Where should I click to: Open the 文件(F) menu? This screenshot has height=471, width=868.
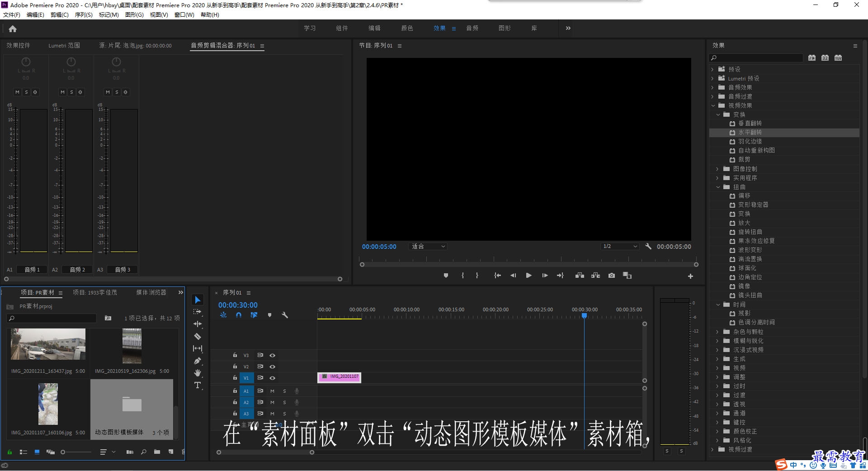[x=12, y=15]
